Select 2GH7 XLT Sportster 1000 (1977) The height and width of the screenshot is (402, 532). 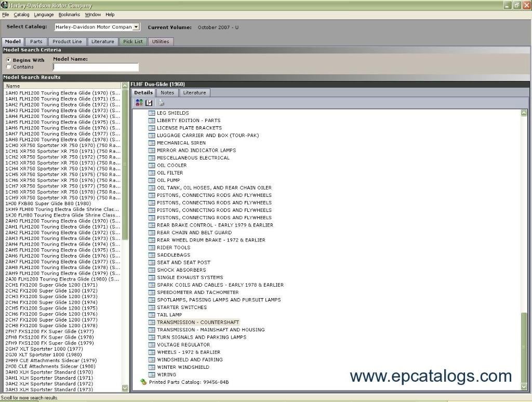click(x=44, y=349)
